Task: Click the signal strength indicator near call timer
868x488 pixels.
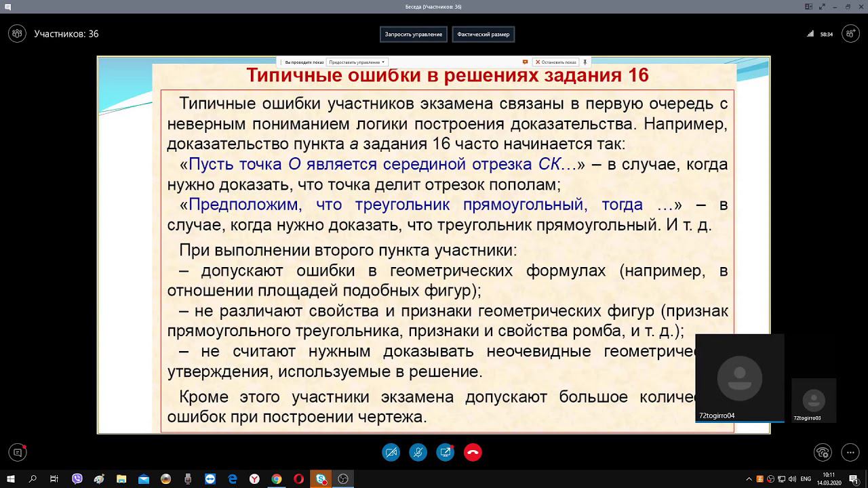Action: tap(810, 34)
